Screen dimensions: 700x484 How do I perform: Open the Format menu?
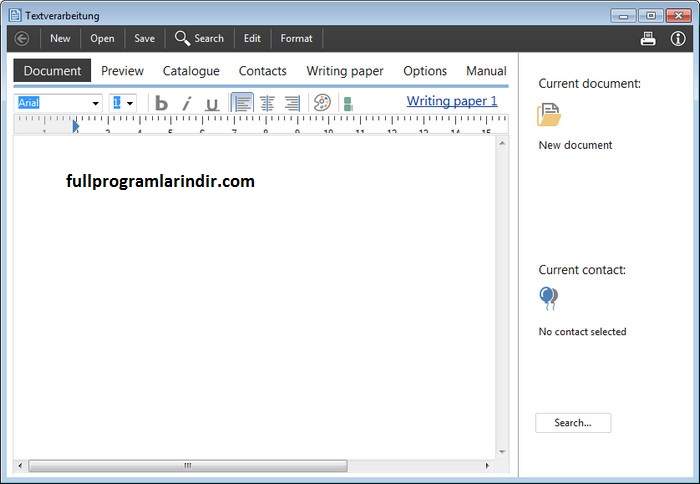[x=296, y=38]
